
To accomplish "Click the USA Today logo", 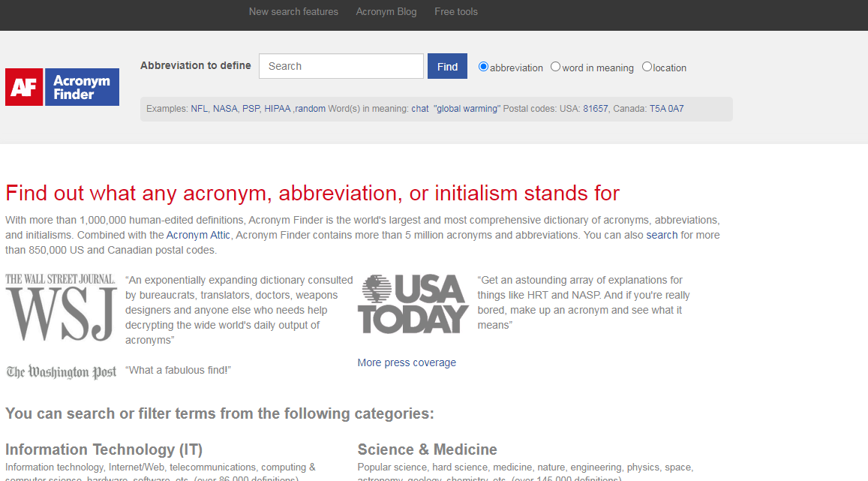I will 413,304.
